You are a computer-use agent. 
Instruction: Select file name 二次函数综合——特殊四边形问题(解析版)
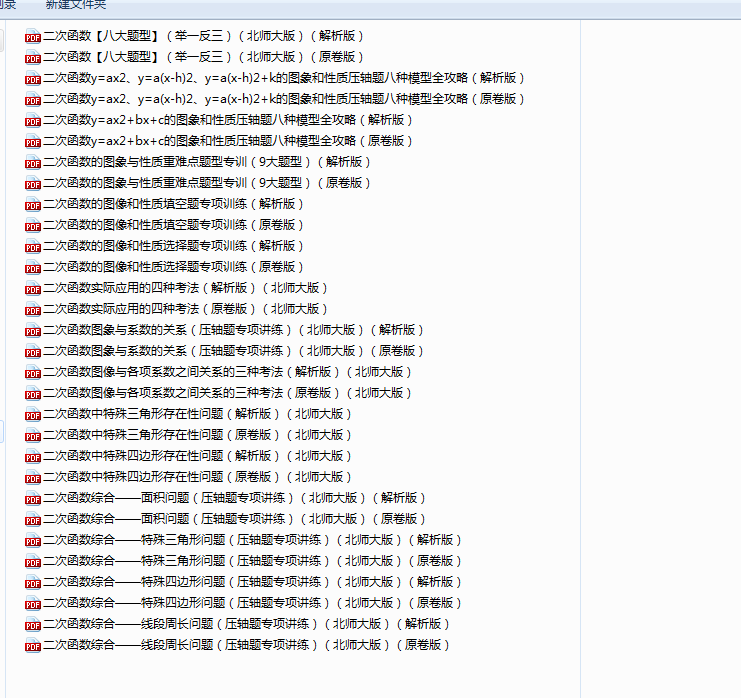pos(253,582)
